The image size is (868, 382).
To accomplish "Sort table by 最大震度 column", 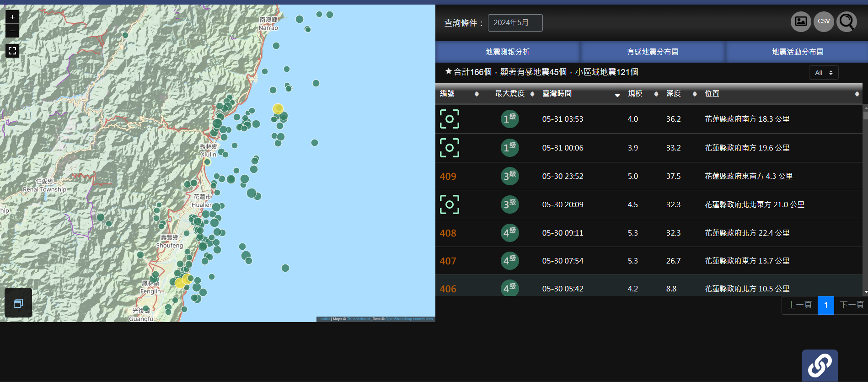I will [514, 94].
